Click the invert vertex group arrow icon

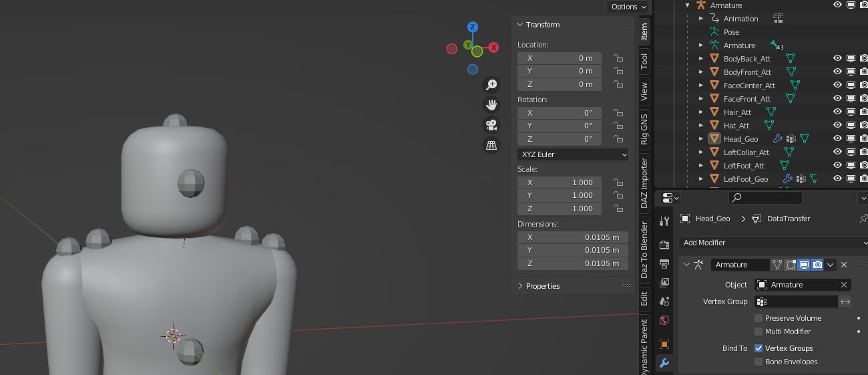845,301
